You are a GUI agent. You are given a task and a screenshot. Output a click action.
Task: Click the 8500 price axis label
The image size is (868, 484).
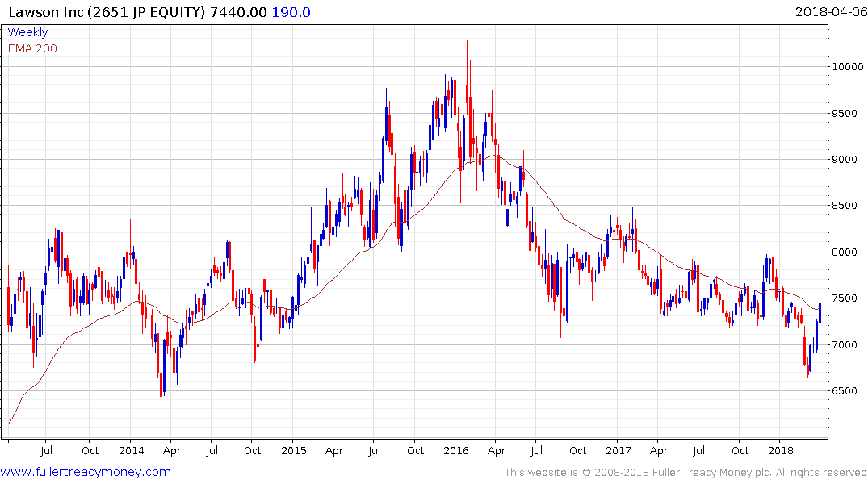coord(845,206)
